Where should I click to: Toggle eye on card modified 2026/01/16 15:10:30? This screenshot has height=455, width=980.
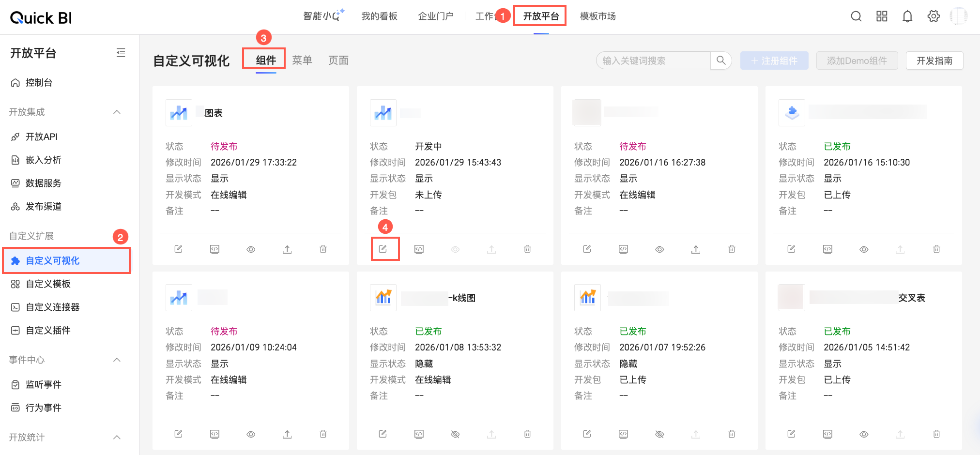coord(864,249)
